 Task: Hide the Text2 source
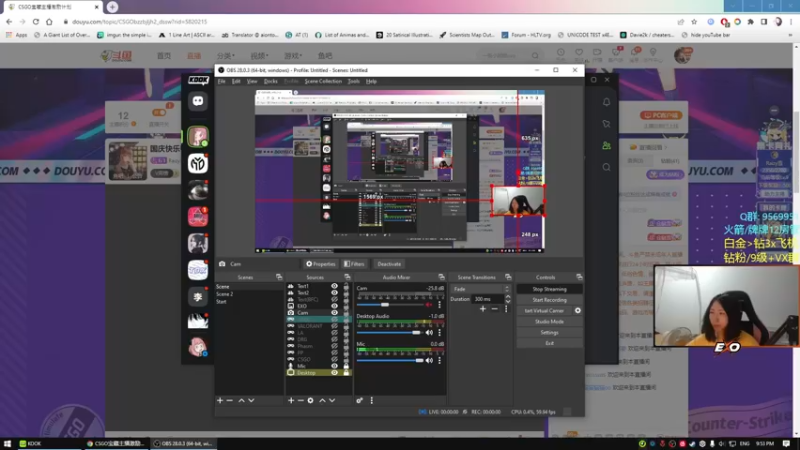point(334,293)
